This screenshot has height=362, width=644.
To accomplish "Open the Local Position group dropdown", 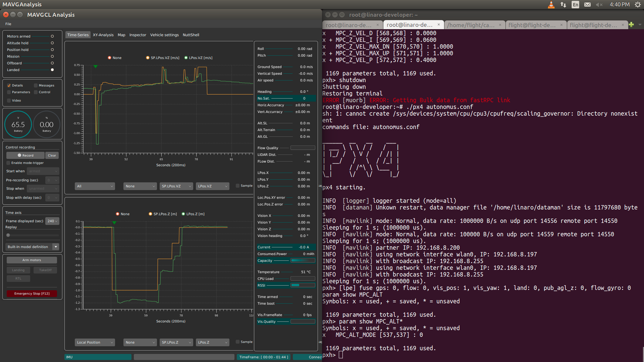I will (x=95, y=342).
